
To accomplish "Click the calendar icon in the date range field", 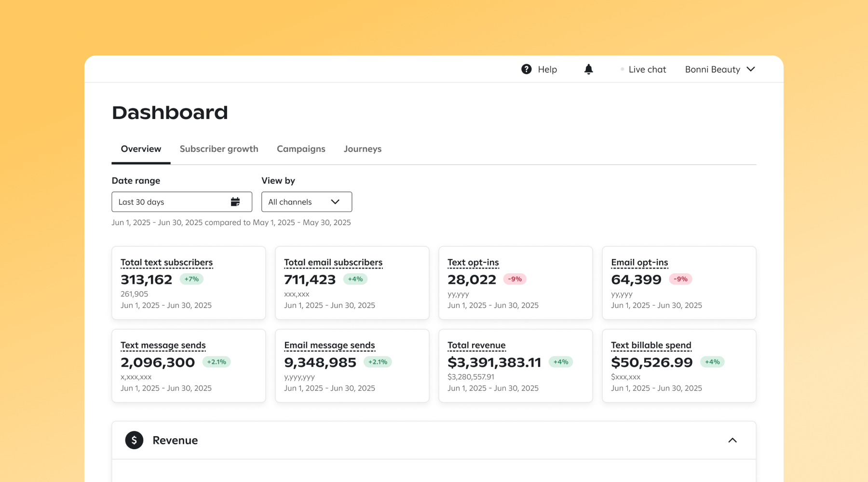I will [235, 201].
